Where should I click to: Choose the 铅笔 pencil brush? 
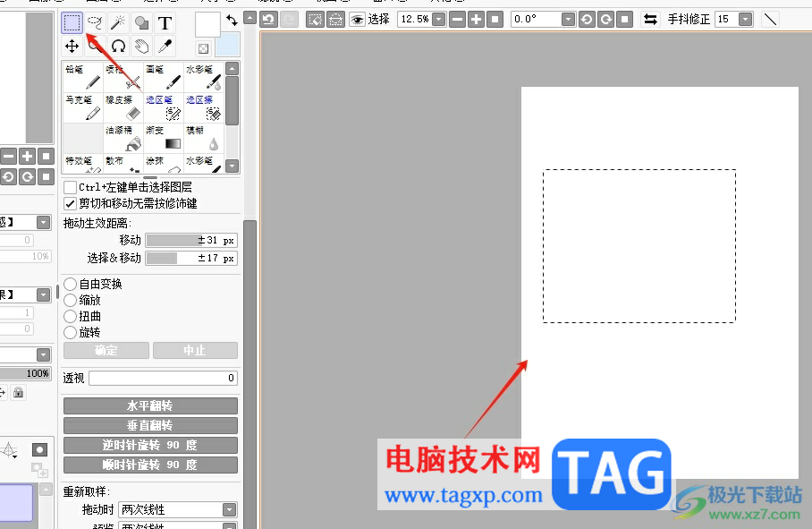83,77
